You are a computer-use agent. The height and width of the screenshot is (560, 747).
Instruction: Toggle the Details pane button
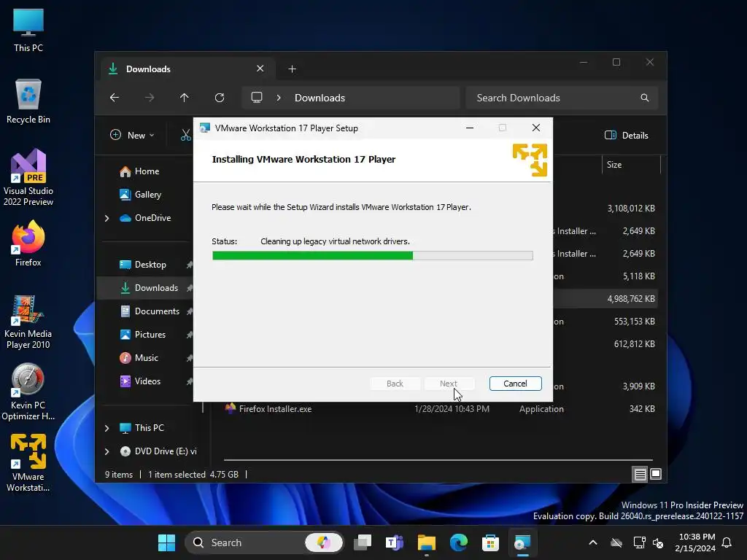[x=627, y=135]
